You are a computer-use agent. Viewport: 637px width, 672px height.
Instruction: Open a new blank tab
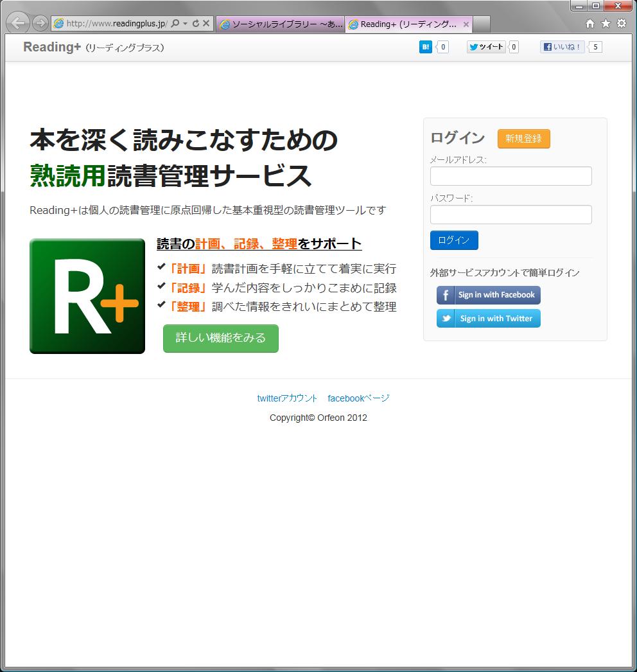pyautogui.click(x=481, y=24)
